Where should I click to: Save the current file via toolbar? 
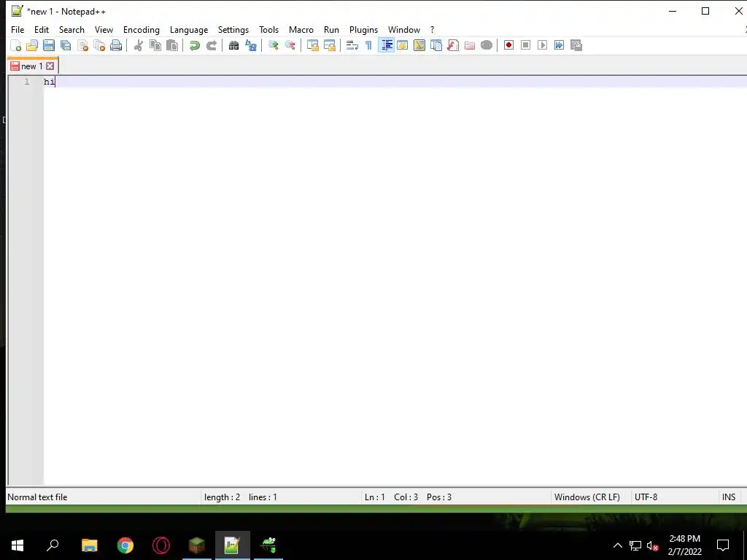click(x=49, y=45)
